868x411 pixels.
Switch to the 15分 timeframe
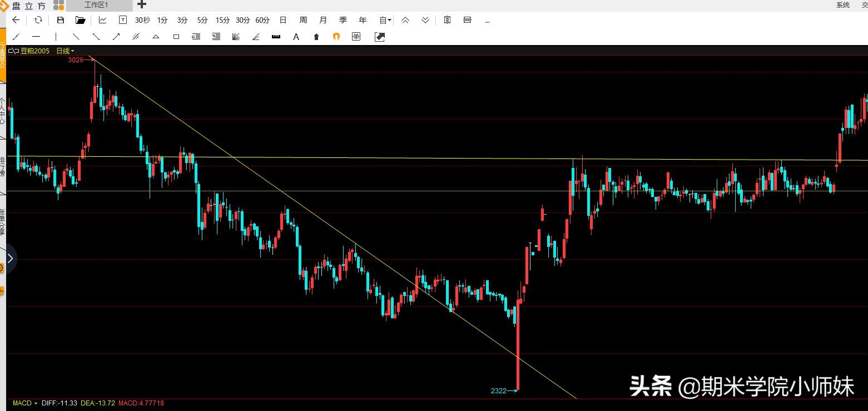[x=222, y=20]
